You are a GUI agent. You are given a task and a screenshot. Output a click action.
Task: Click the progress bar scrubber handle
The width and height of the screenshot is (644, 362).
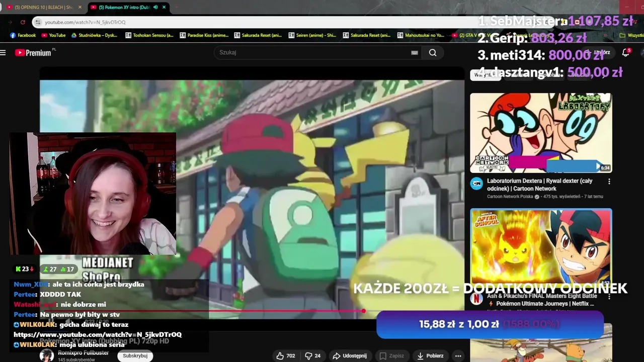(363, 311)
